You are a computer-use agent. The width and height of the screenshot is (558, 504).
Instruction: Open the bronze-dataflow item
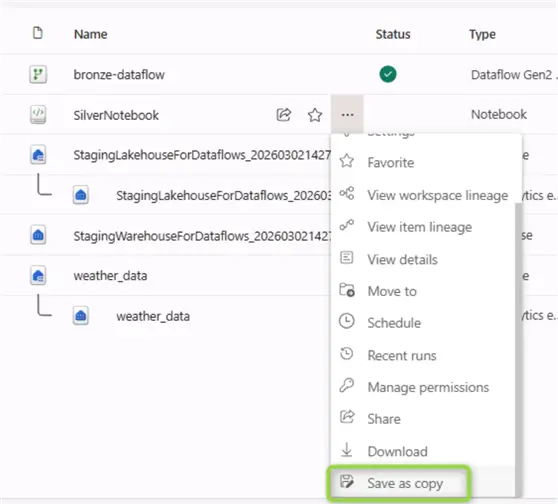[119, 75]
